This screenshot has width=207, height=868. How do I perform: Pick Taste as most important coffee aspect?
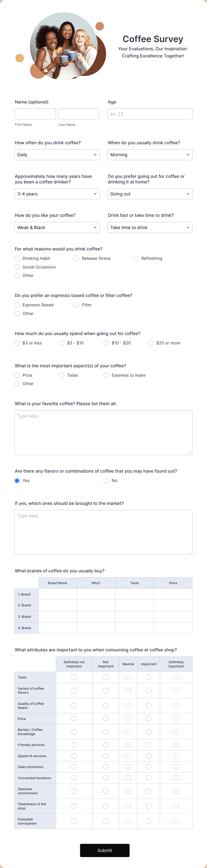point(61,375)
